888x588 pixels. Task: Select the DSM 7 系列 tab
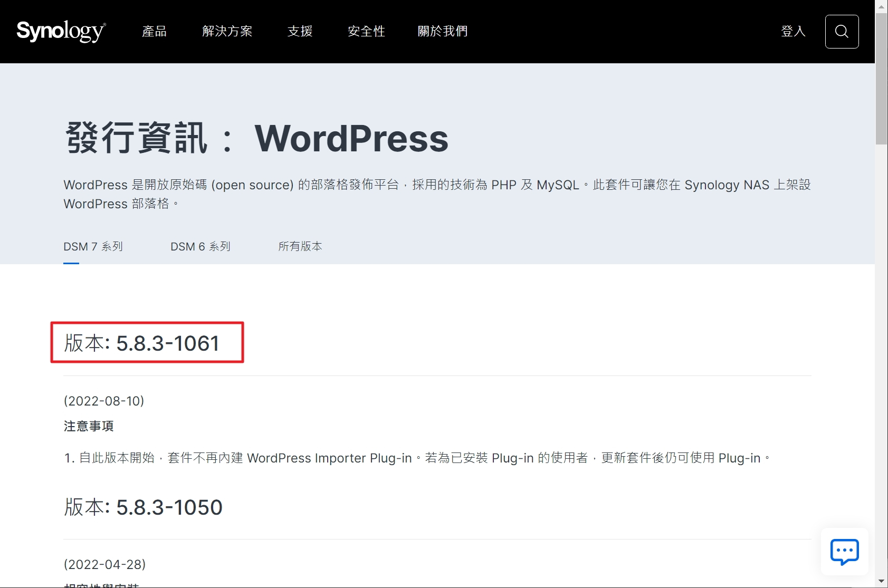click(x=93, y=246)
